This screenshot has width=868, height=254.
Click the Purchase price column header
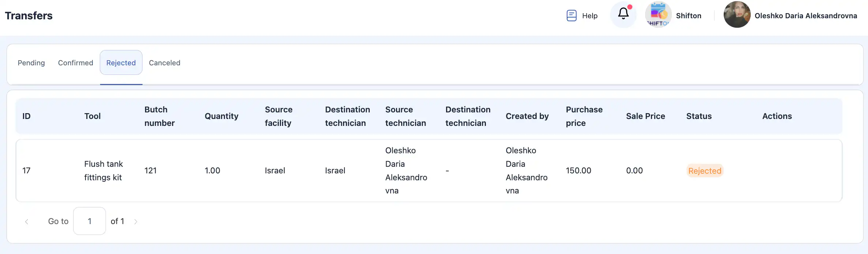(584, 116)
